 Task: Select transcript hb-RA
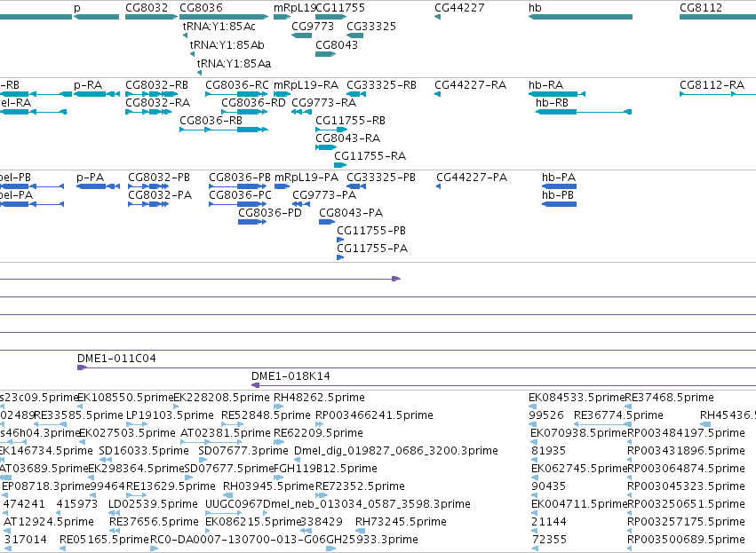pyautogui.click(x=545, y=85)
